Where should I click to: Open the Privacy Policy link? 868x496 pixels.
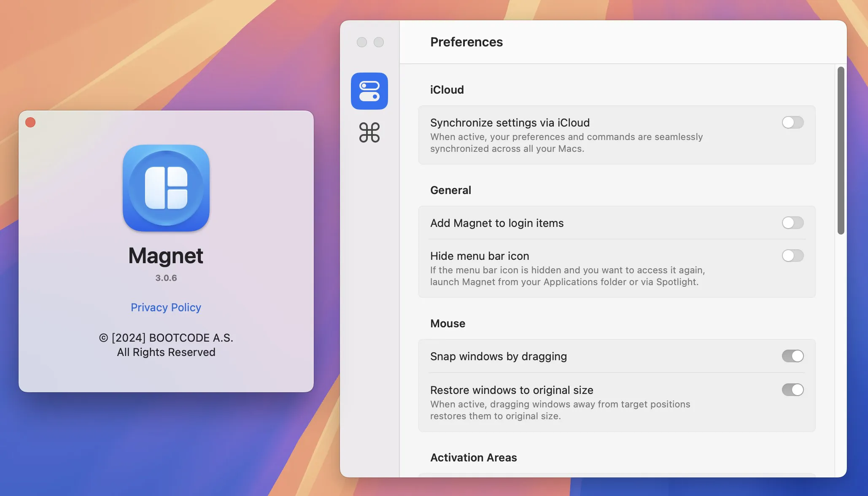(166, 307)
